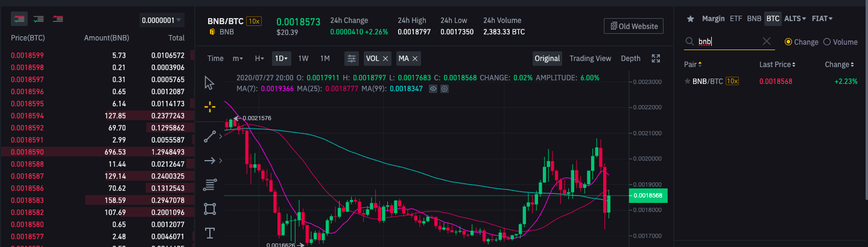This screenshot has height=247, width=868.
Task: Toggle MA line visibility eye icon
Action: tap(432, 88)
